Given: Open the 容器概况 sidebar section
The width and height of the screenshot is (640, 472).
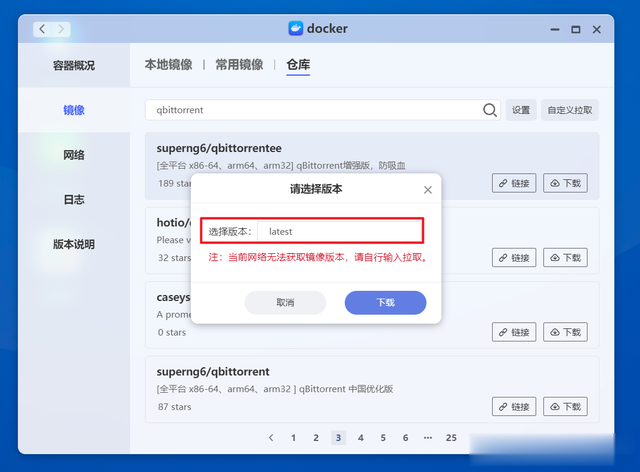Looking at the screenshot, I should [x=74, y=65].
